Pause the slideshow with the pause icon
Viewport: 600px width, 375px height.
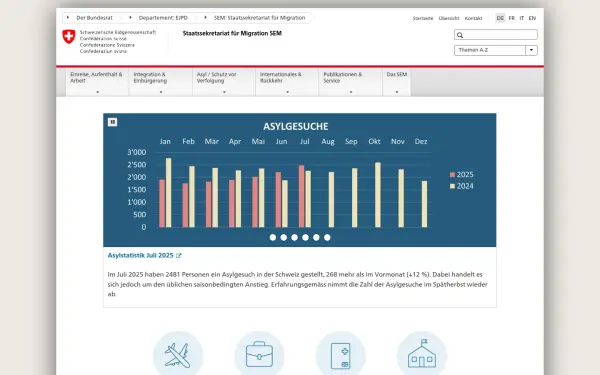click(x=112, y=122)
